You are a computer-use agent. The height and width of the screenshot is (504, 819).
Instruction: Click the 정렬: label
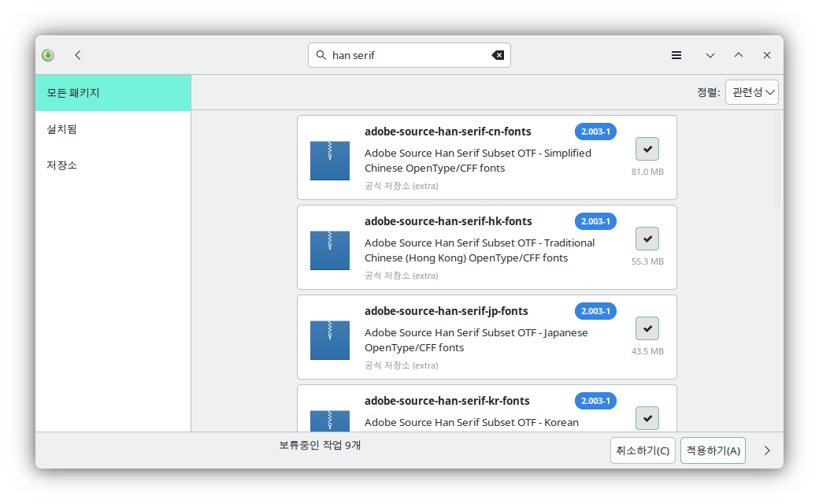708,92
